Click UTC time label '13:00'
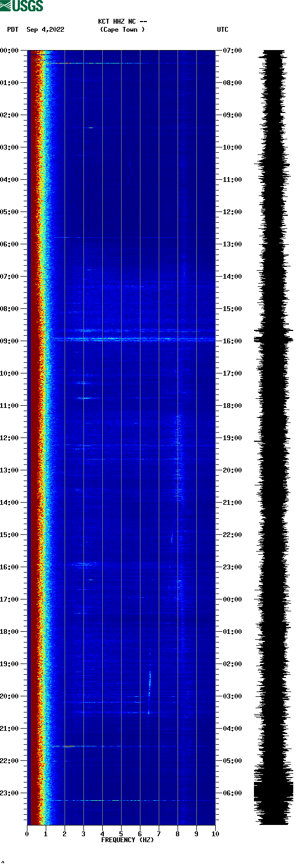This screenshot has width=297, height=868. (x=232, y=244)
